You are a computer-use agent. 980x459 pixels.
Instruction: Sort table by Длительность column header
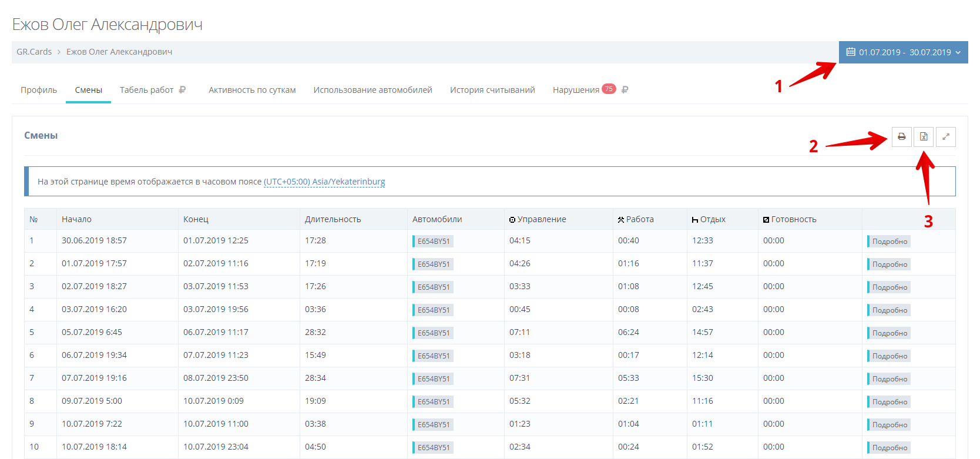tap(333, 219)
